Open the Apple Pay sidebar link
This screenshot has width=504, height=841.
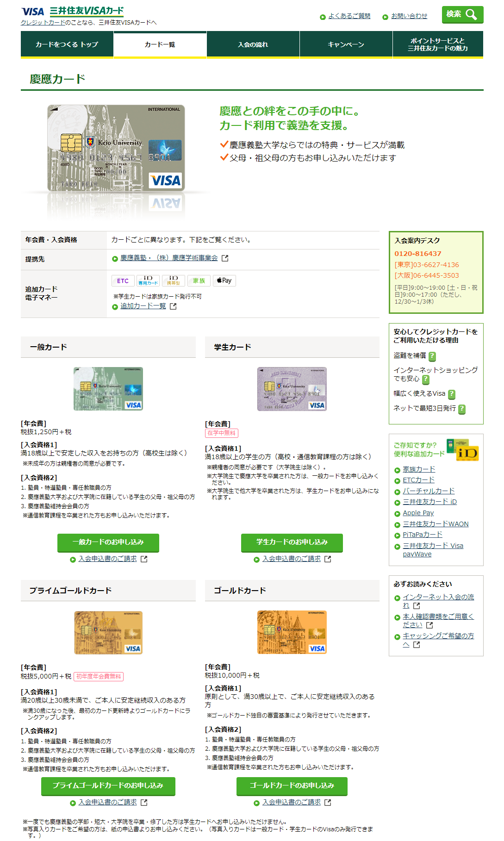418,513
